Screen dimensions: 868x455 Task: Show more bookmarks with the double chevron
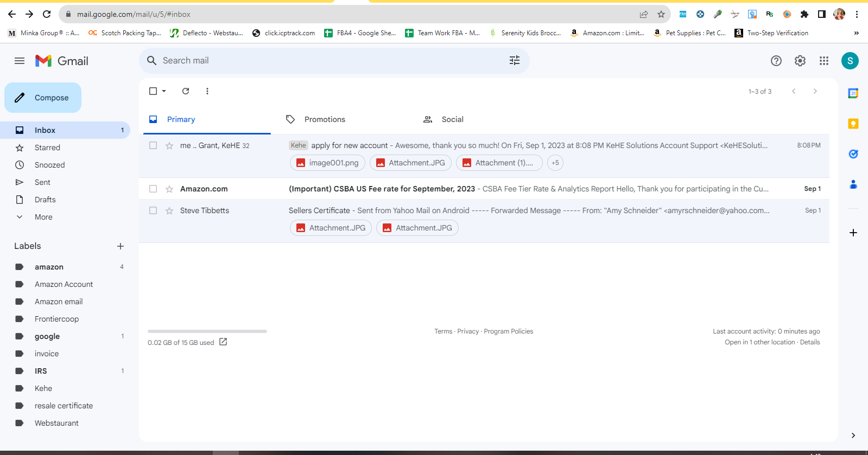coord(857,33)
